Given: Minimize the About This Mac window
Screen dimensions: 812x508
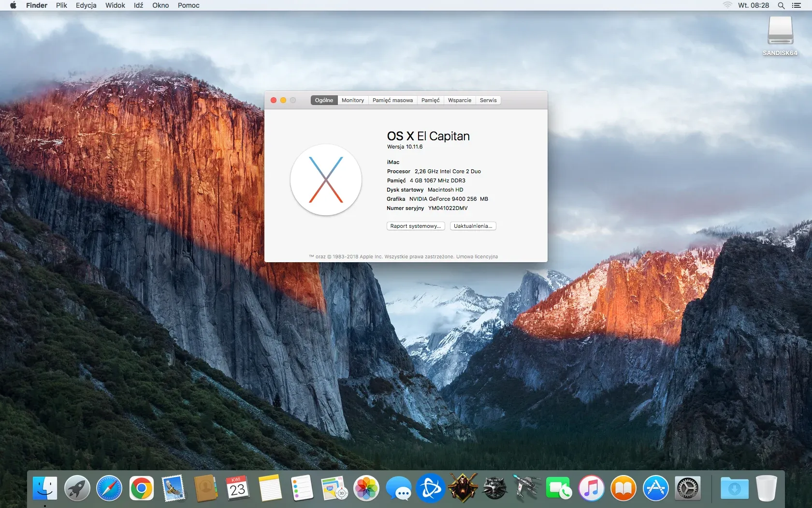Looking at the screenshot, I should (x=283, y=100).
